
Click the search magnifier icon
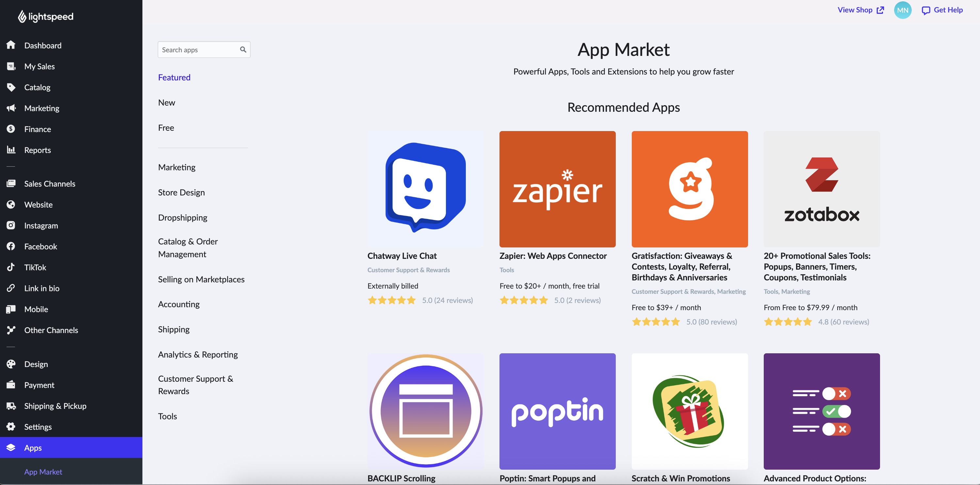[243, 49]
